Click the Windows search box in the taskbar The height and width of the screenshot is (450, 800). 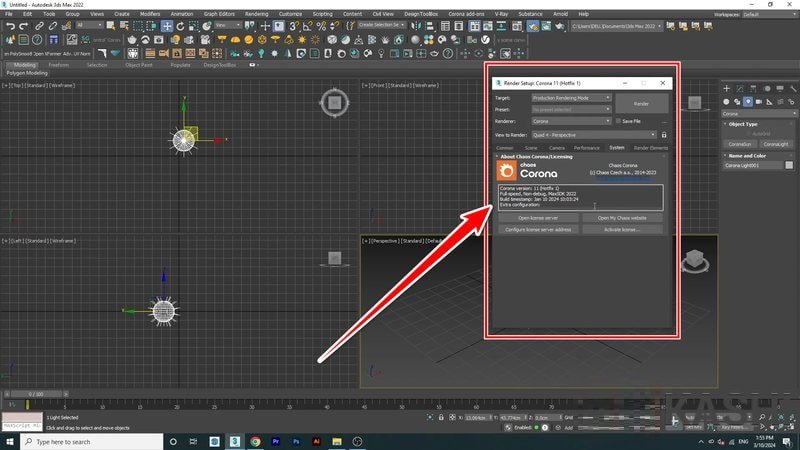(92, 442)
